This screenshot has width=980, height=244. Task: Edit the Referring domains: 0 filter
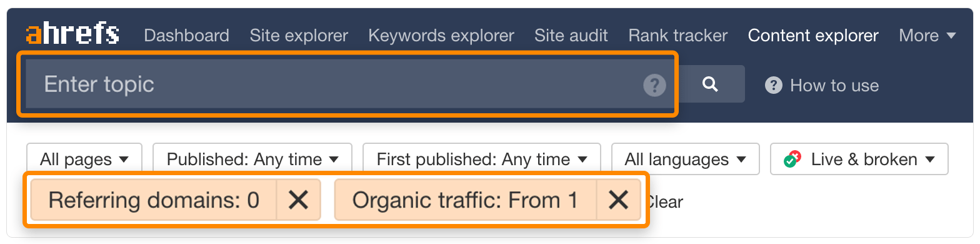pyautogui.click(x=154, y=200)
